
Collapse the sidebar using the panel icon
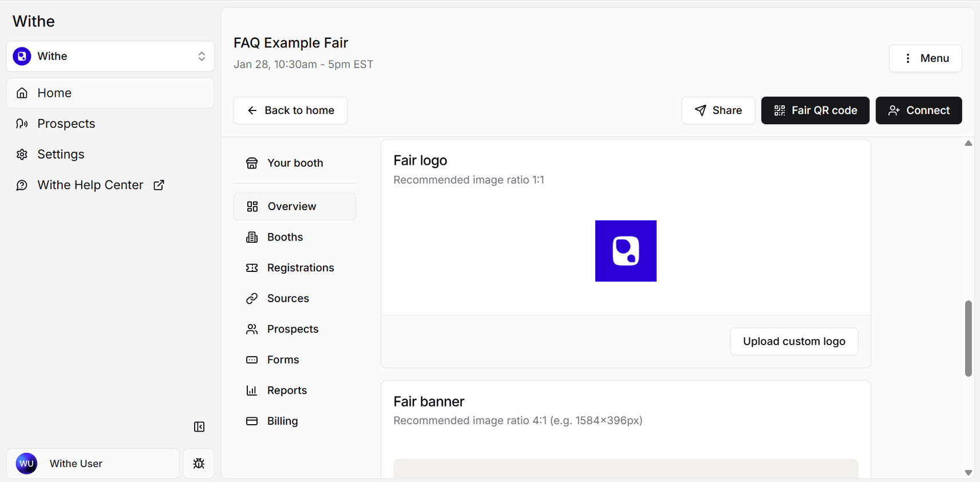pos(199,427)
